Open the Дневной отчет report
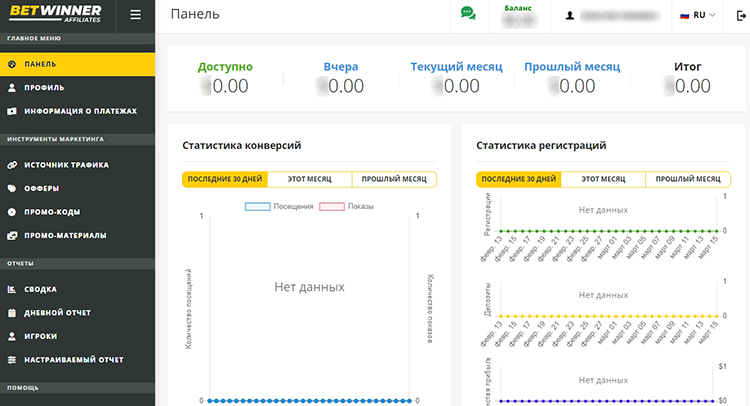 pyautogui.click(x=77, y=313)
